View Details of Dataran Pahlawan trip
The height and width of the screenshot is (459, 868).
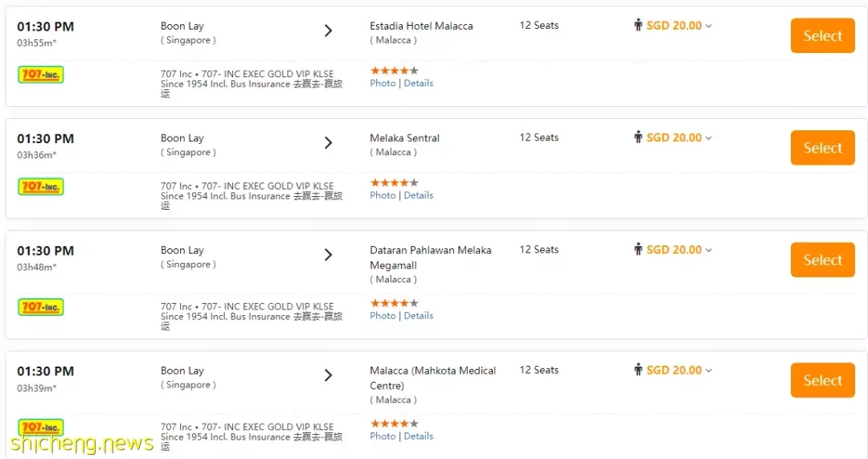[x=419, y=316]
